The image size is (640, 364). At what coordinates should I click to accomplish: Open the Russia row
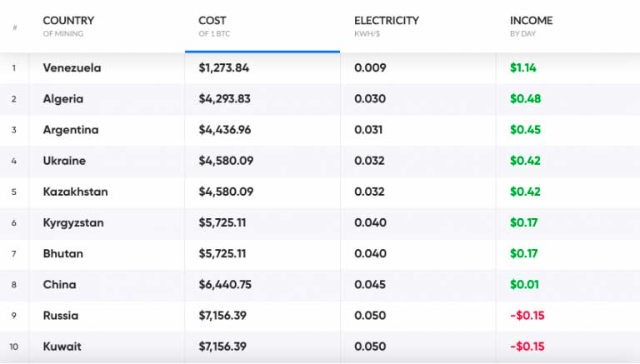[x=61, y=316]
